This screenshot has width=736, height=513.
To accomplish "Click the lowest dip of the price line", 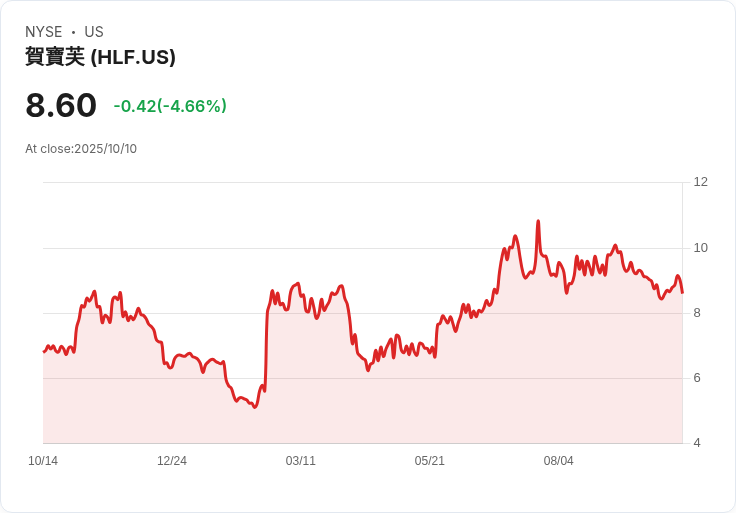I will (255, 407).
